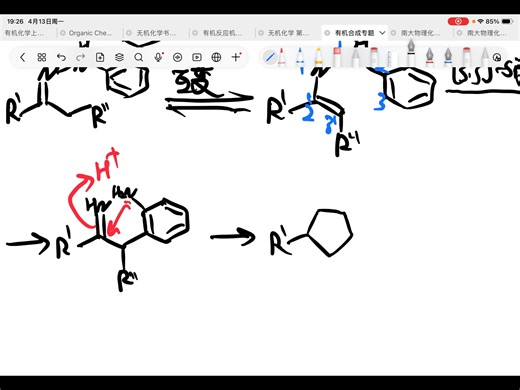Tap the red screen recording indicator
Screen dimensions: 520x390
[x=458, y=21]
